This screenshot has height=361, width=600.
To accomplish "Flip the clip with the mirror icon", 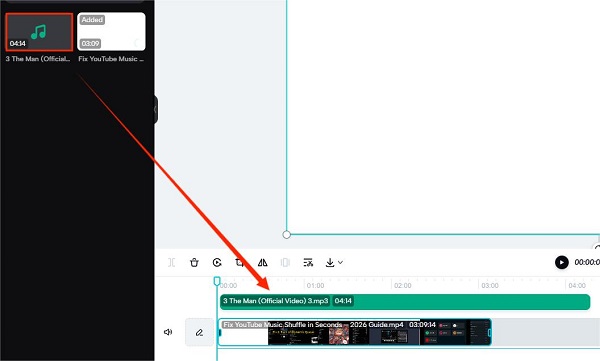I will tap(262, 263).
